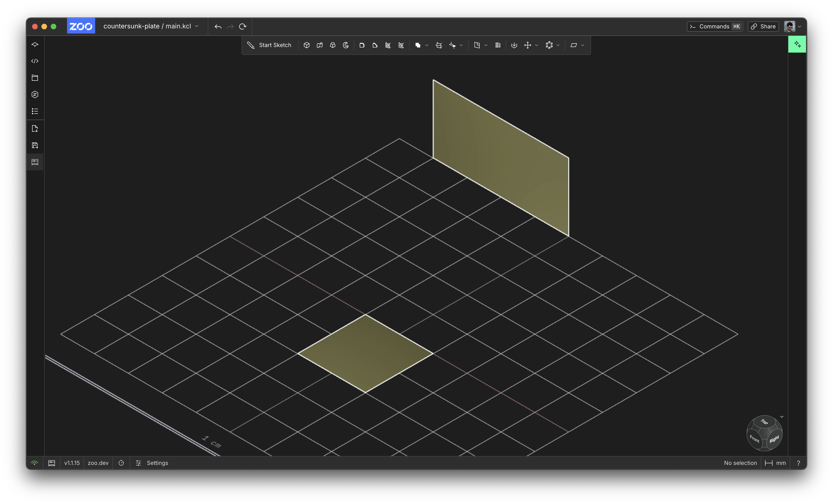Click the green Text-to-CAD sparkle icon
This screenshot has height=504, width=833.
point(797,44)
